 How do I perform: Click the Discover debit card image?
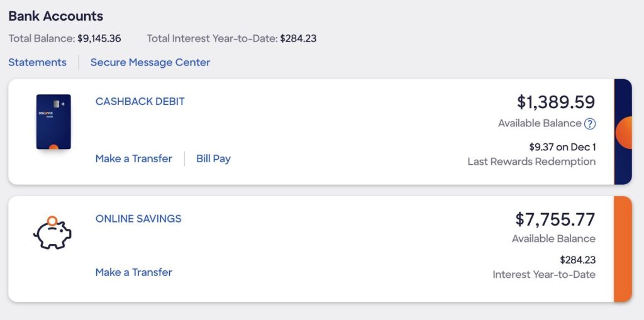tap(53, 122)
